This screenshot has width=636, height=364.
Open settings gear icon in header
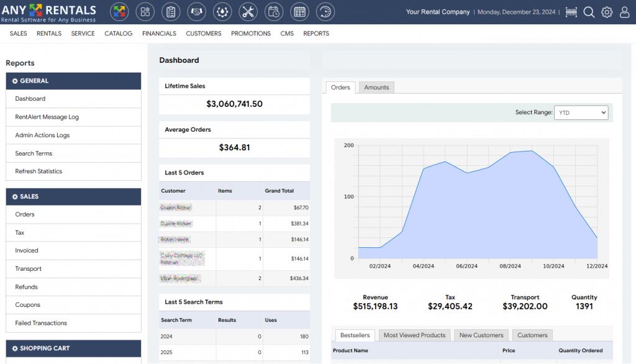(607, 12)
